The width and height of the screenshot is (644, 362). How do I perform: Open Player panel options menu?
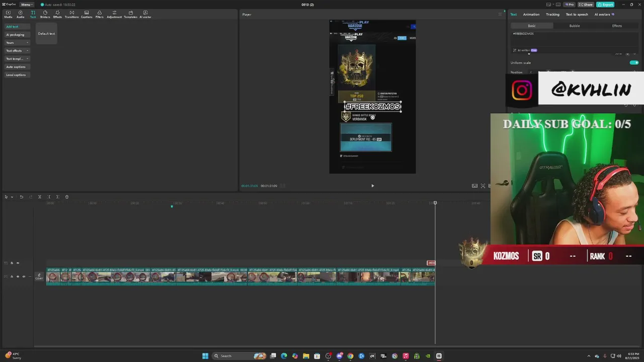pyautogui.click(x=500, y=14)
